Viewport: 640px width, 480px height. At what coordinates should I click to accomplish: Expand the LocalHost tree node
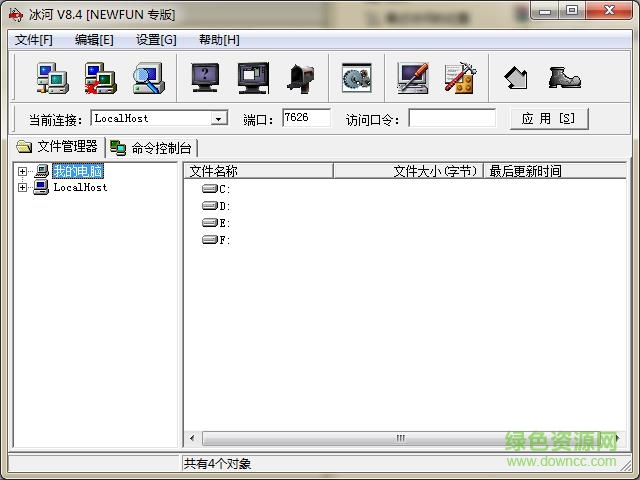(x=22, y=187)
